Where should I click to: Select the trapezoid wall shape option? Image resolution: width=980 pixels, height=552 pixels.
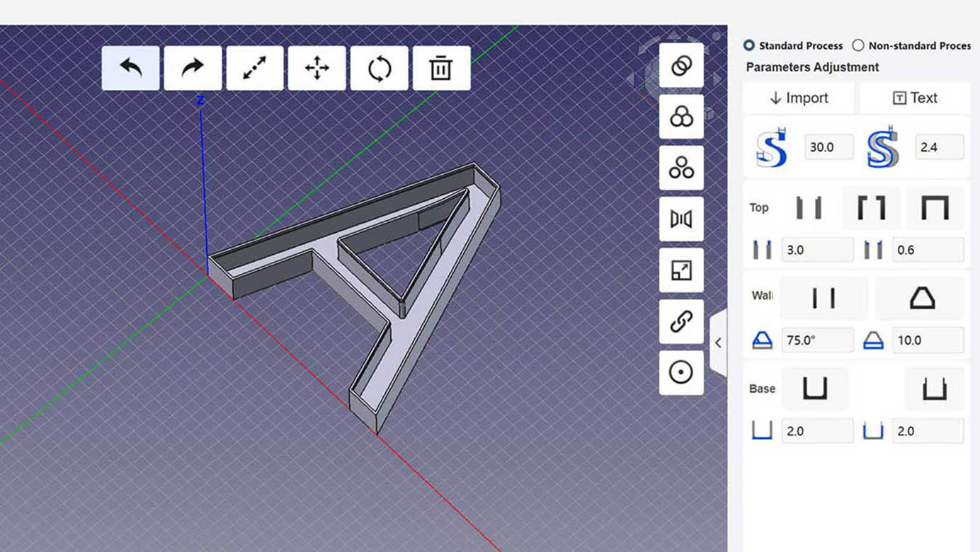921,299
